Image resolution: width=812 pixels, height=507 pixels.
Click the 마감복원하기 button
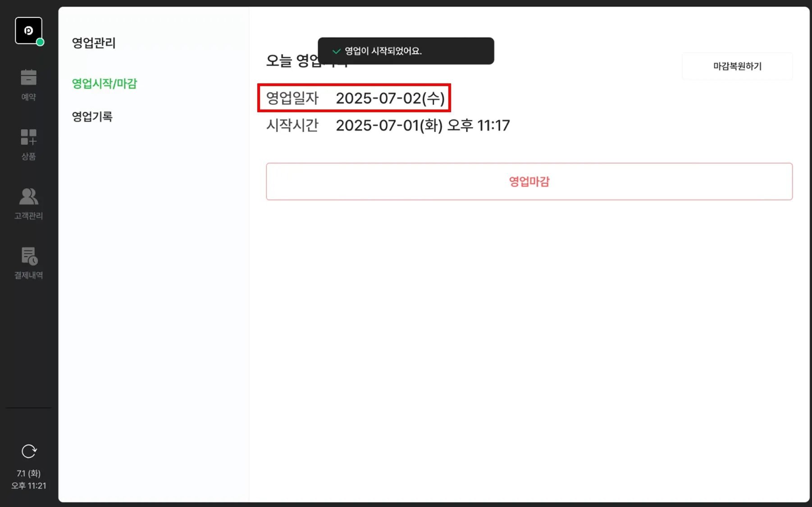737,66
